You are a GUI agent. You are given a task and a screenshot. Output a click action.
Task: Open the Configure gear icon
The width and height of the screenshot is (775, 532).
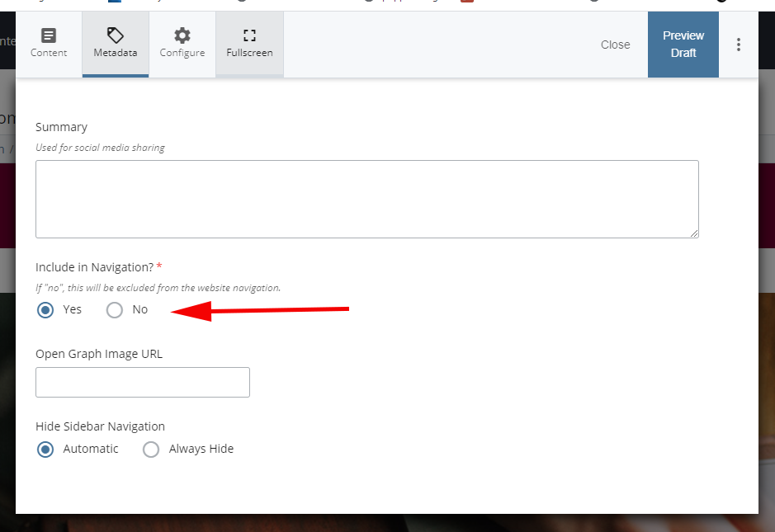[x=182, y=36]
